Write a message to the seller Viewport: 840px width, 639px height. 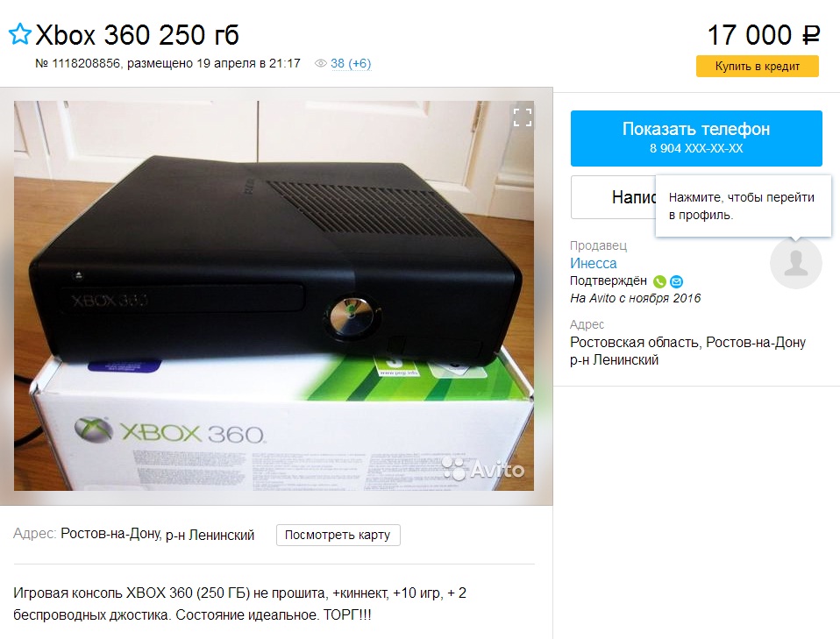click(613, 197)
